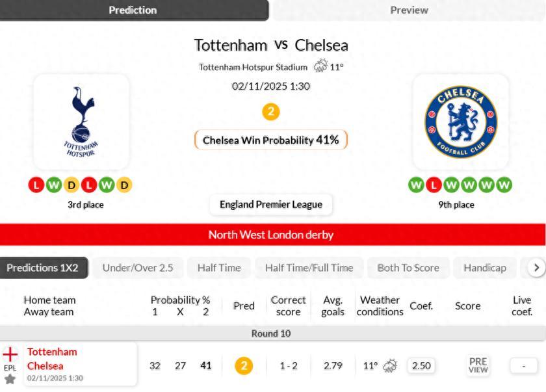Click the Tottenham Hotspur club crest
The width and height of the screenshot is (546, 392).
(x=81, y=122)
